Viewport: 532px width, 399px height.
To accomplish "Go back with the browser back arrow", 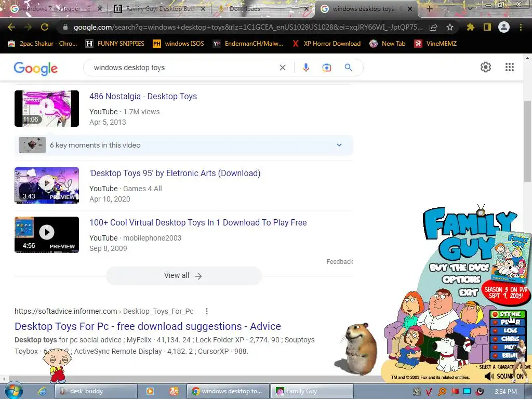I will [11, 27].
